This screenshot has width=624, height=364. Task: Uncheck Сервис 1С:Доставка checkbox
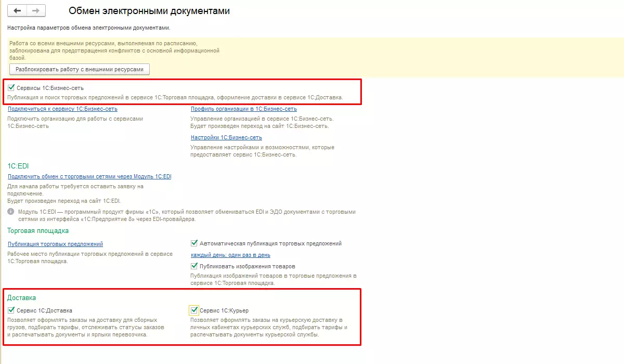pyautogui.click(x=11, y=310)
